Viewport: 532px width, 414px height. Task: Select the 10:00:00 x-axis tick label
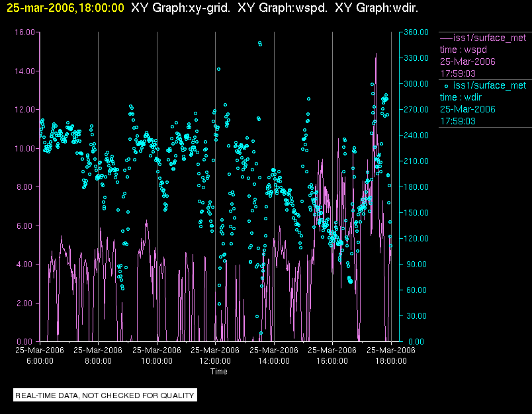pos(157,361)
